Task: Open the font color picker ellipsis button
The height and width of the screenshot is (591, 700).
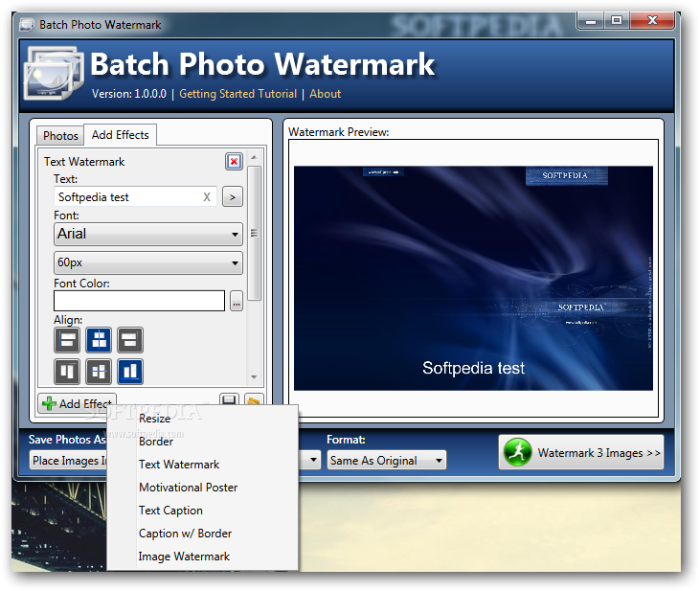Action: 237,301
